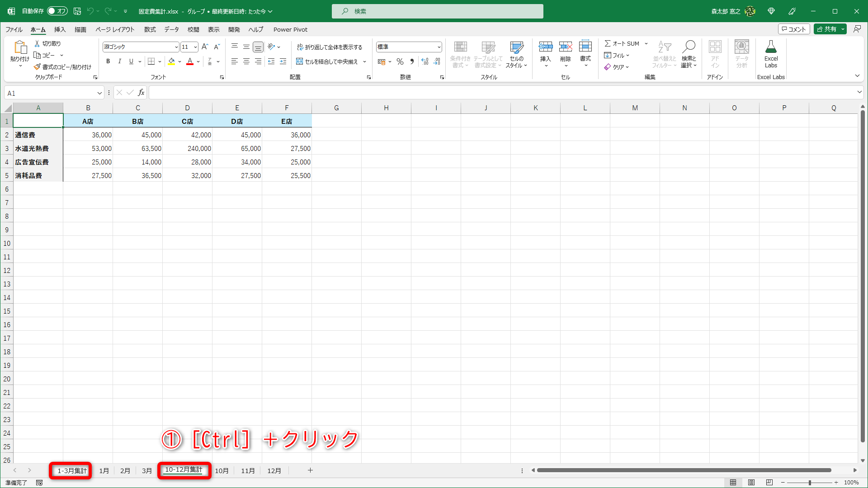Screen dimensions: 868x488
Task: Select the テーブルとして書式設定 icon
Action: 488,54
